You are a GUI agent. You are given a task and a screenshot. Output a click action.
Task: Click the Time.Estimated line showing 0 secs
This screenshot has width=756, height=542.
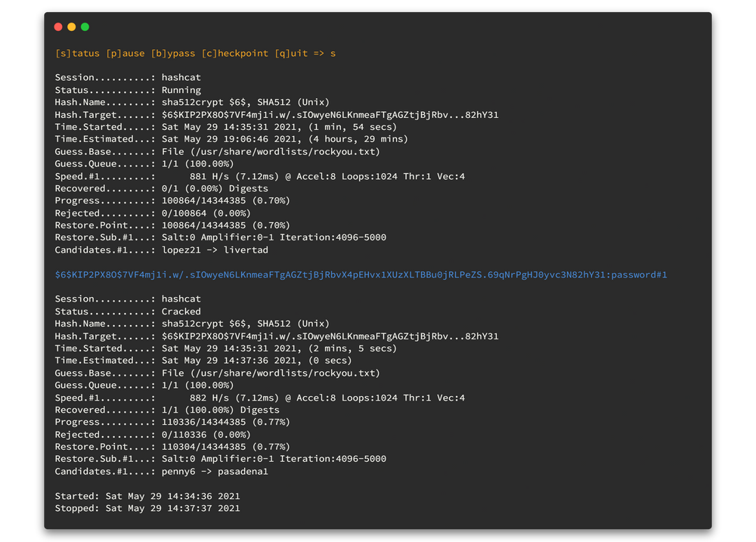pyautogui.click(x=203, y=361)
